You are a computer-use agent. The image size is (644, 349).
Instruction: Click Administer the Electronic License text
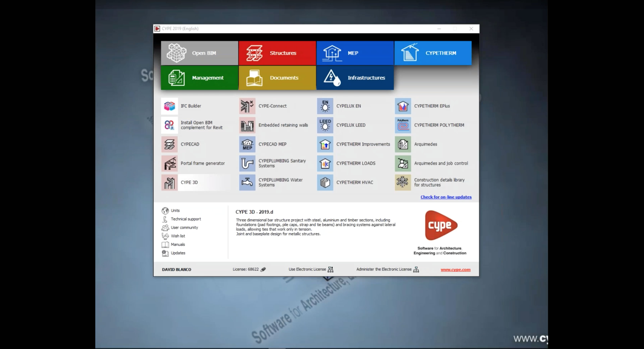click(x=384, y=269)
